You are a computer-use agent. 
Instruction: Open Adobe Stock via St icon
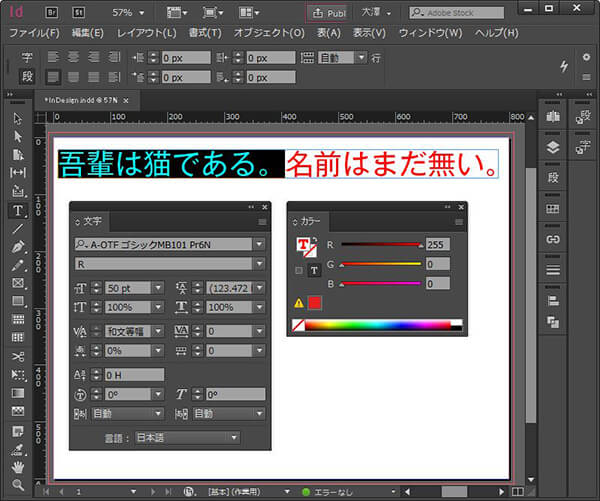78,12
